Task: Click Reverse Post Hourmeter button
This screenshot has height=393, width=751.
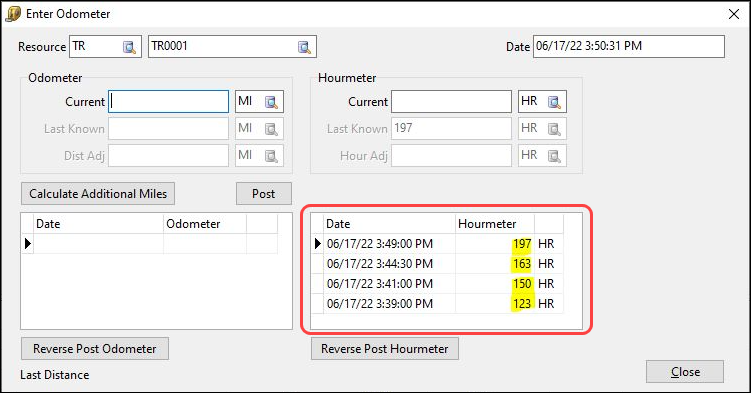Action: tap(385, 348)
